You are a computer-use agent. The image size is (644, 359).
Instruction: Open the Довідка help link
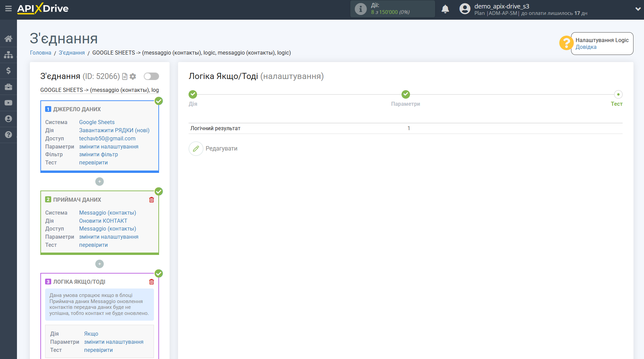586,47
